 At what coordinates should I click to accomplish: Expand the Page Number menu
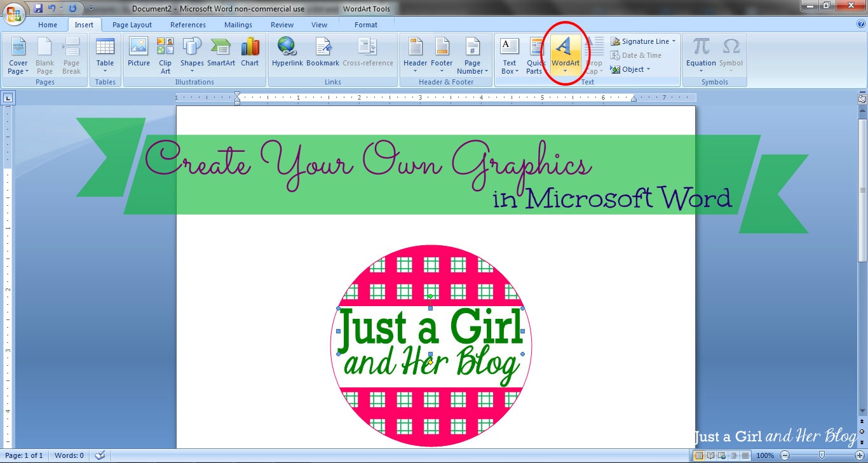[472, 57]
